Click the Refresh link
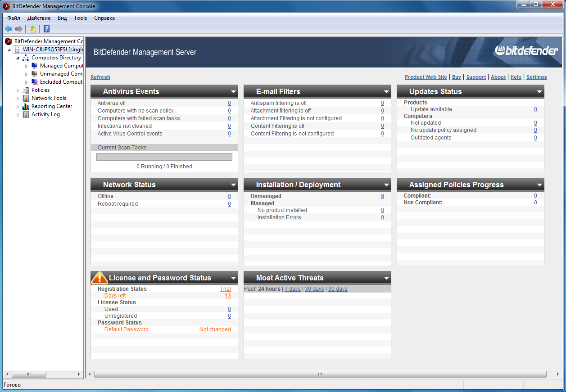Screen dimensions: 566x392 [x=100, y=77]
